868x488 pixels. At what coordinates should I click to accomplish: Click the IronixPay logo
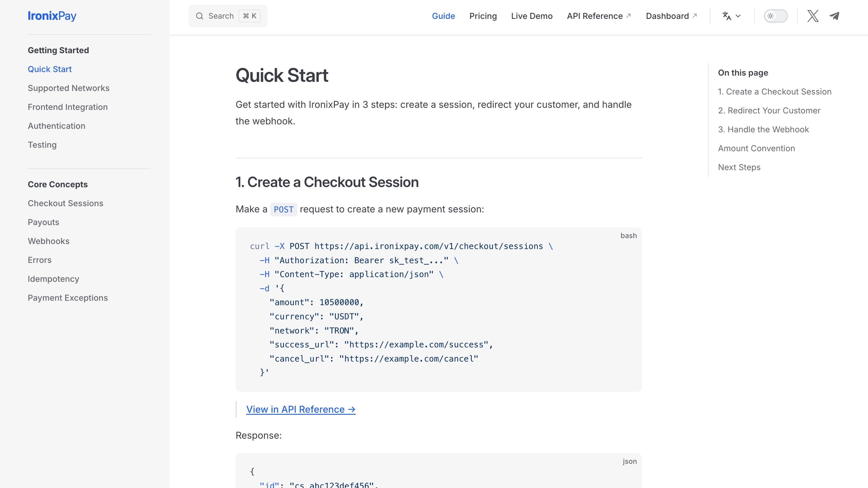click(x=52, y=16)
